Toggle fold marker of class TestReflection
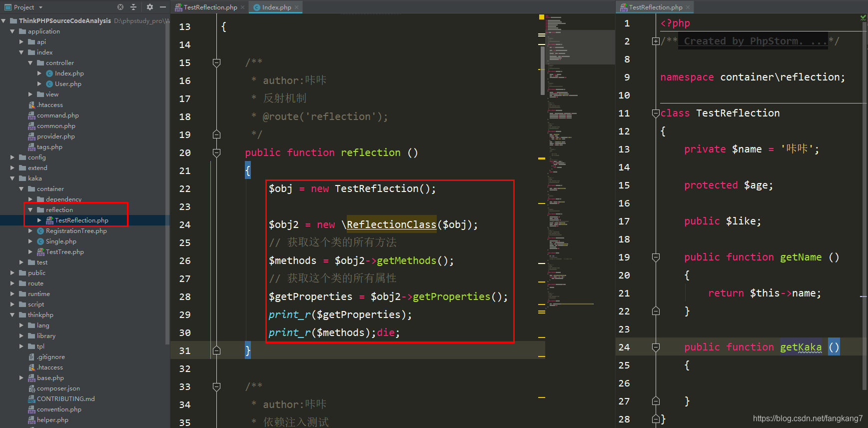The height and width of the screenshot is (428, 868). [656, 113]
